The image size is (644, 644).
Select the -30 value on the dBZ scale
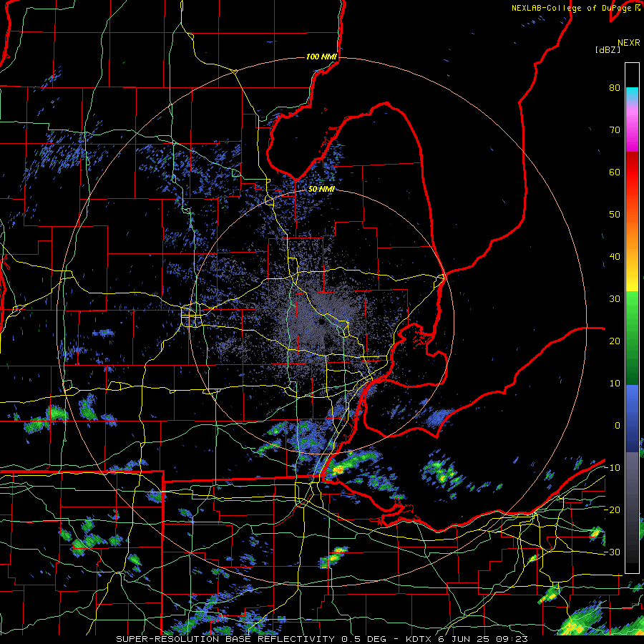[x=613, y=552]
